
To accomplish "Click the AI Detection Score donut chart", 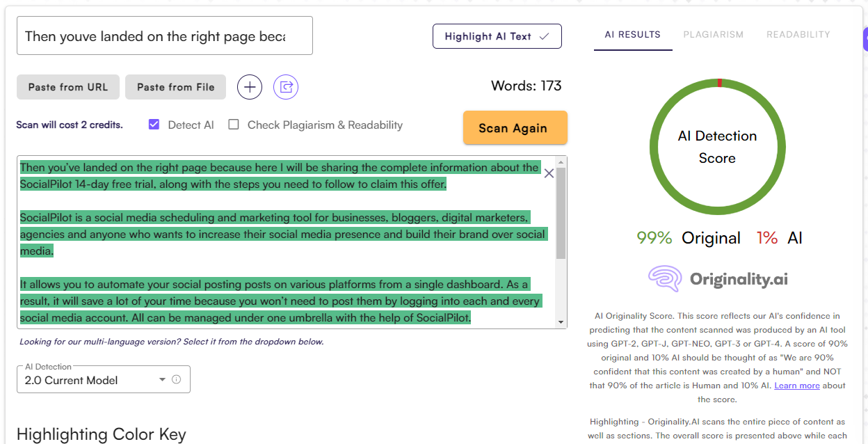I will [717, 147].
